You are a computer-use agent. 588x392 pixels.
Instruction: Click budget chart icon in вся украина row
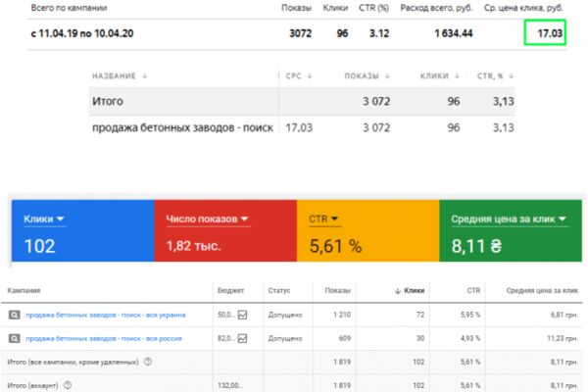click(x=243, y=315)
